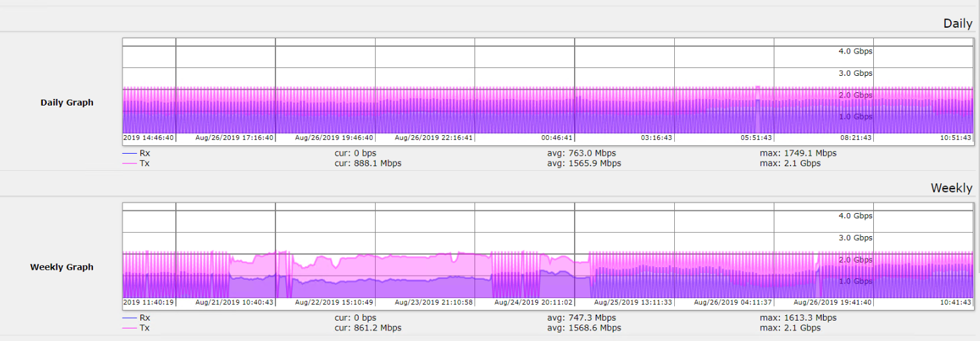The width and height of the screenshot is (980, 341).
Task: Click the blue Rx legend line under Weekly graph
Action: click(x=130, y=318)
